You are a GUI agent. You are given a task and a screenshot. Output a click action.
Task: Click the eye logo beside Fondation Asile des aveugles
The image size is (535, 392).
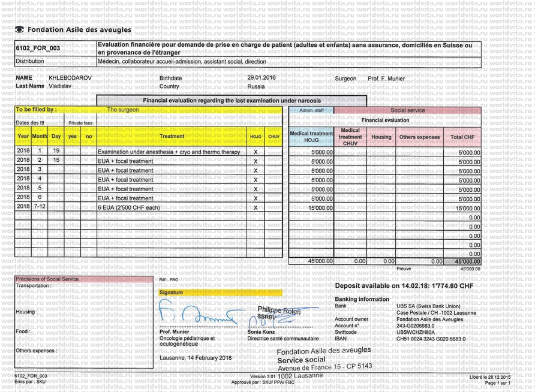pos(19,29)
